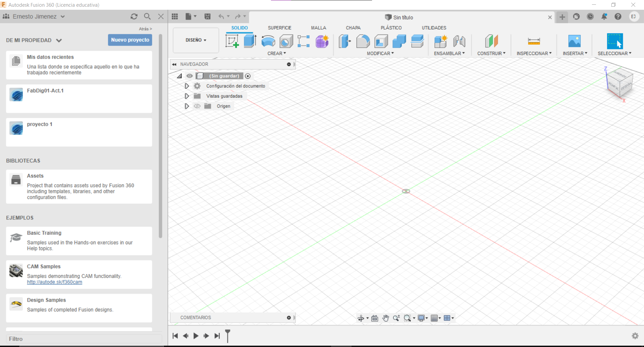Screen dimensions: 644x347
Task: Open the MODIFICAR dropdown menu
Action: (380, 53)
